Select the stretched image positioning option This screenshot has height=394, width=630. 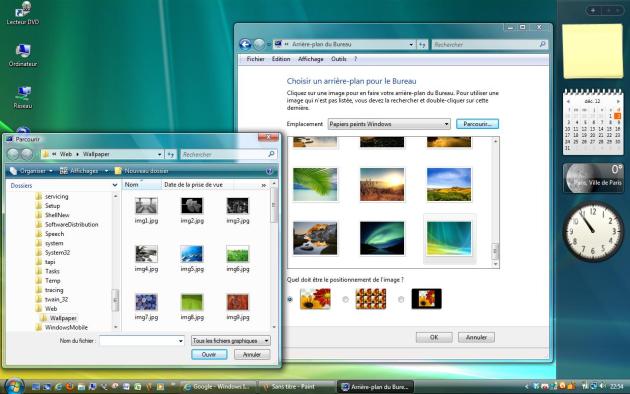(x=290, y=300)
